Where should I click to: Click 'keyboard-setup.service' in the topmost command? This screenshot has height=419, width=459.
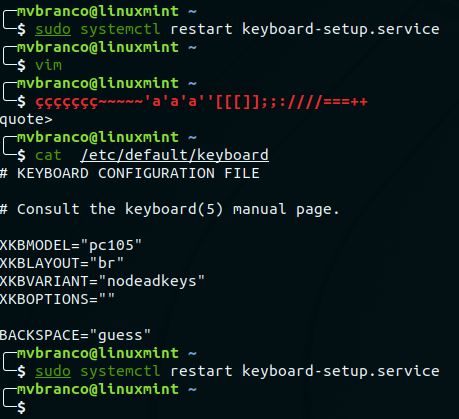341,29
